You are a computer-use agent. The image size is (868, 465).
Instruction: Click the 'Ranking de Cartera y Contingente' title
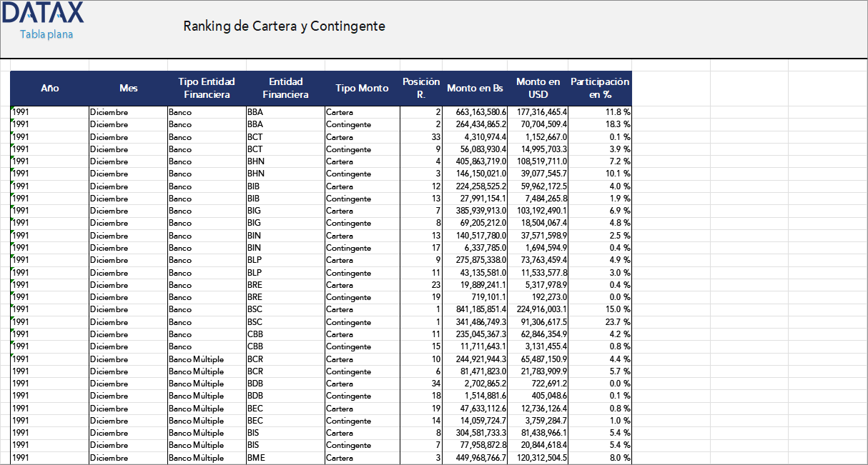coord(285,26)
